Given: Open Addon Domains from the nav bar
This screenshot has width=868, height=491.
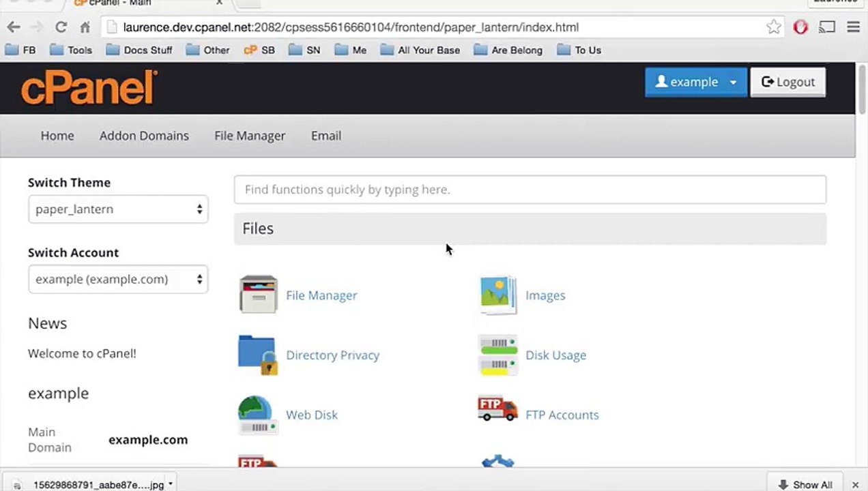Looking at the screenshot, I should (144, 136).
